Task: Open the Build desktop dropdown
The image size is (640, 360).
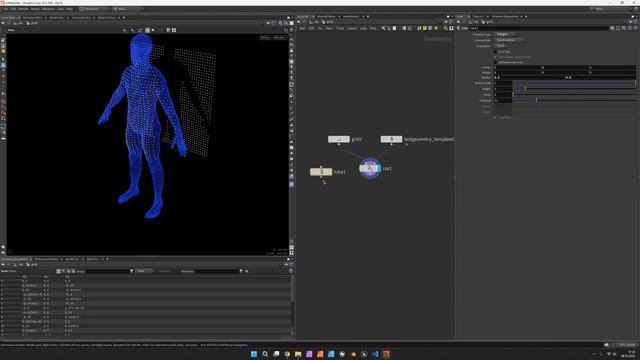Action: pyautogui.click(x=93, y=9)
